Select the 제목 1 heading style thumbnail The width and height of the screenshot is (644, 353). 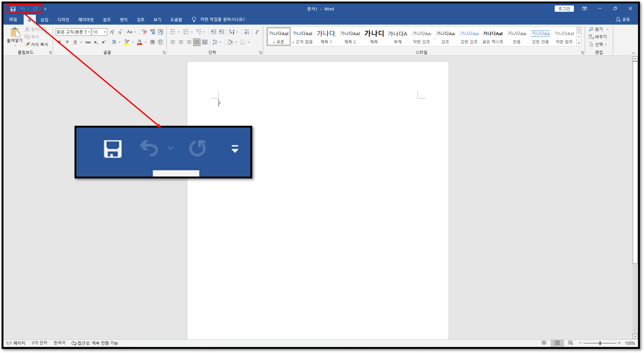tap(326, 36)
